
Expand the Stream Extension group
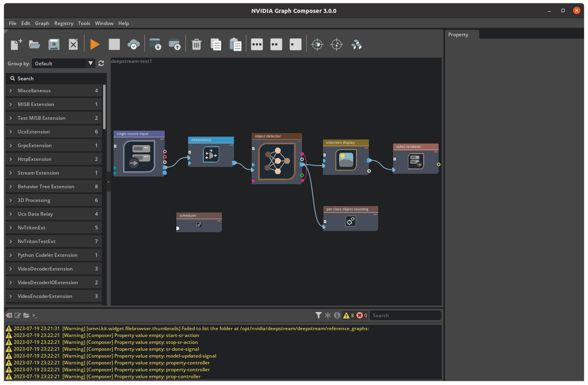click(x=54, y=173)
